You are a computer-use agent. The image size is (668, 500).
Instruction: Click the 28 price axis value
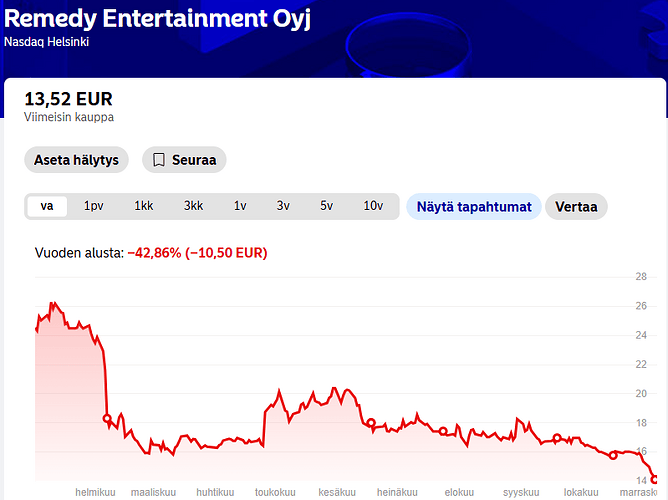[641, 277]
